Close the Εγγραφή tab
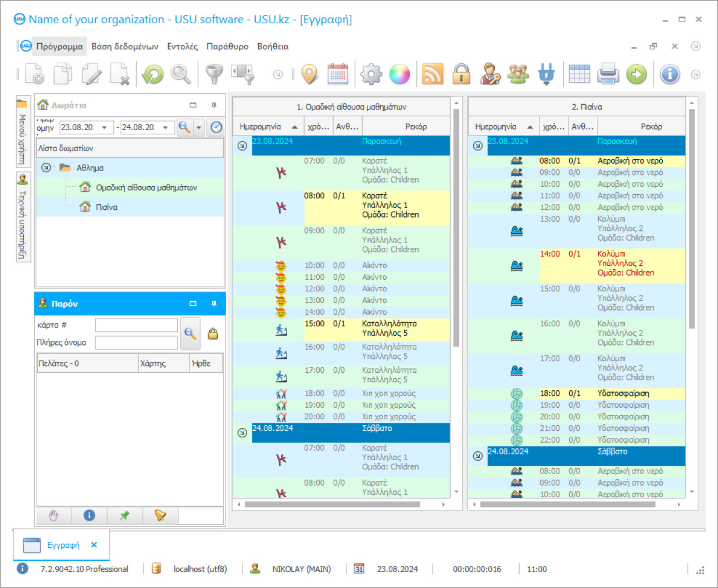Screen dimensions: 718x588 click(94, 545)
